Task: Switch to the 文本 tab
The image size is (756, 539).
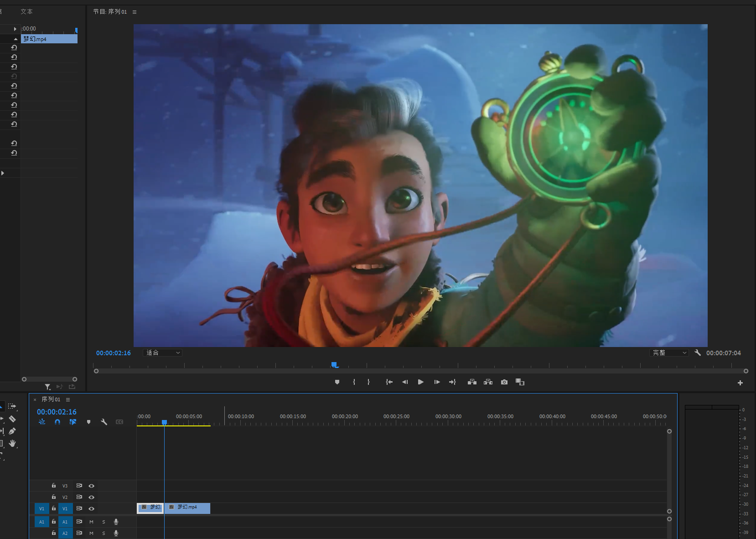Action: tap(26, 11)
